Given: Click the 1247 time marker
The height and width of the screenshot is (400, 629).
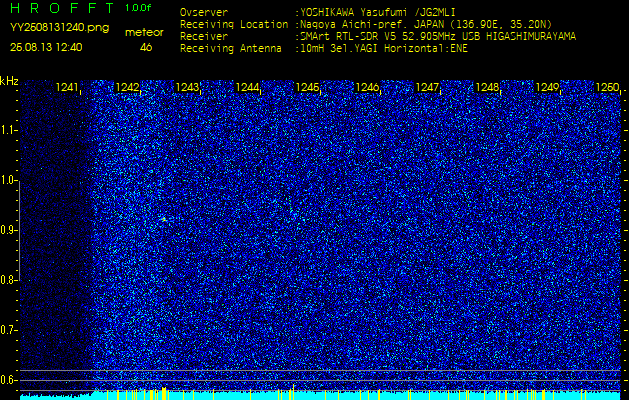Looking at the screenshot, I should coord(427,87).
